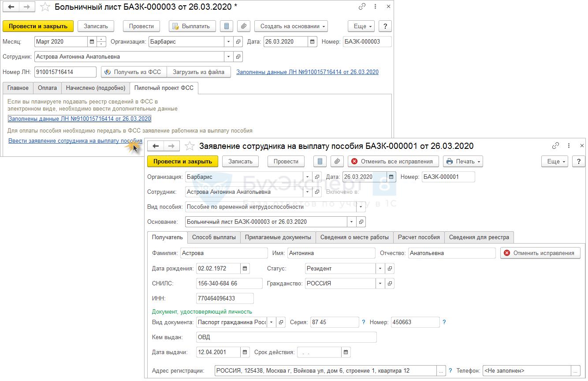
Task: Open the Сотрудник record in the sick leave form
Action: [x=238, y=56]
